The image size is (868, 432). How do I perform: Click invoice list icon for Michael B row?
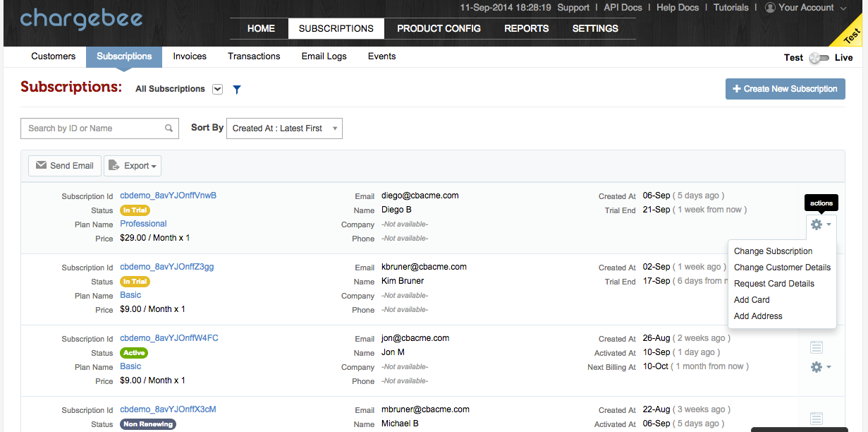point(817,419)
